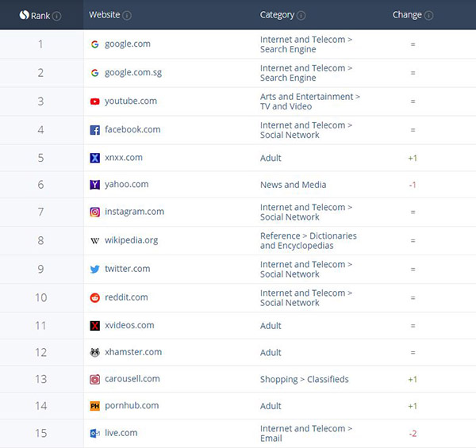The image size is (476, 448).
Task: Open the google.com.sg link
Action: [x=133, y=73]
